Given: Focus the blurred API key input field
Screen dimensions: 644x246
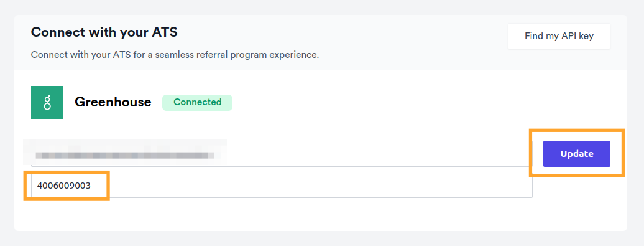Looking at the screenshot, I should click(282, 154).
